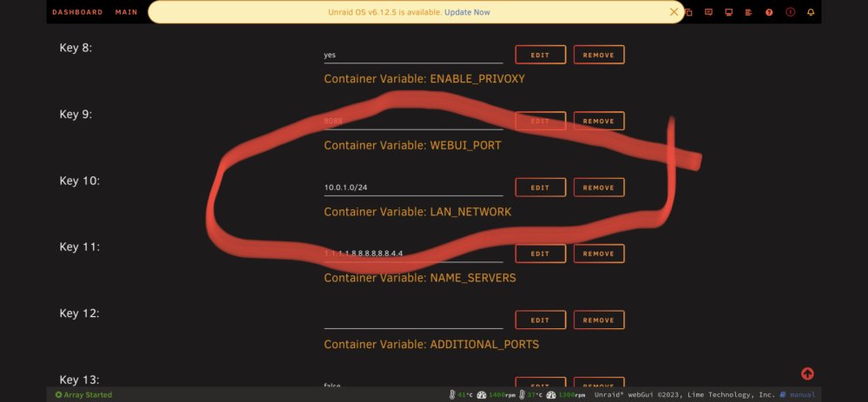Click the Key 11: label
Screen dimensions: 868x402
tap(80, 247)
